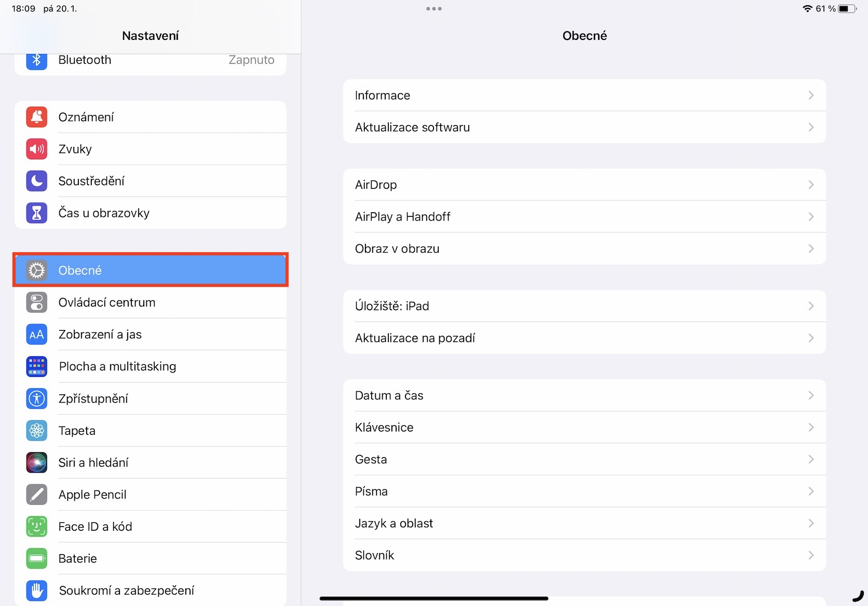The image size is (868, 606).
Task: Open the Aktualizace softwaru chevron
Action: 811,128
